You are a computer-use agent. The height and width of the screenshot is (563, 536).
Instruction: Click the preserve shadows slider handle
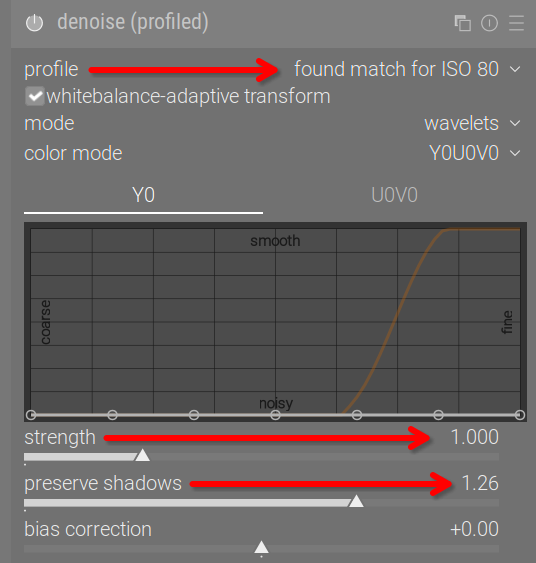(356, 501)
